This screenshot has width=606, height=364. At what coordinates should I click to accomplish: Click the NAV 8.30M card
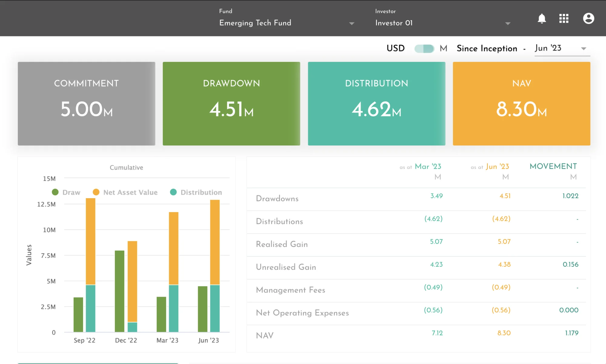coord(521,104)
